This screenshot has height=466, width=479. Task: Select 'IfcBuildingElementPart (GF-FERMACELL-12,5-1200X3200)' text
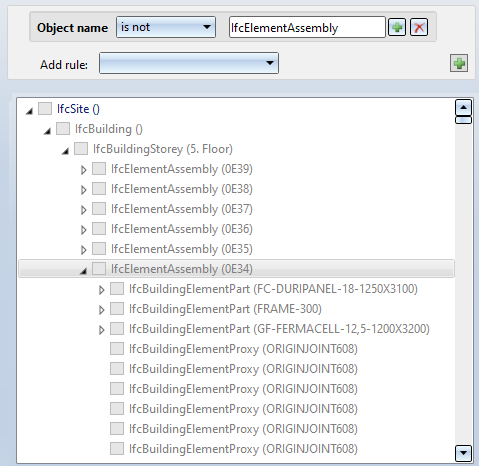(279, 329)
